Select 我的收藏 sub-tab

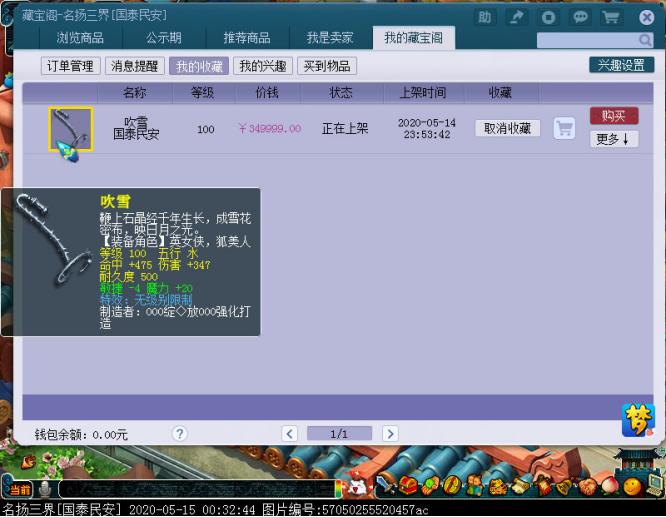(199, 66)
